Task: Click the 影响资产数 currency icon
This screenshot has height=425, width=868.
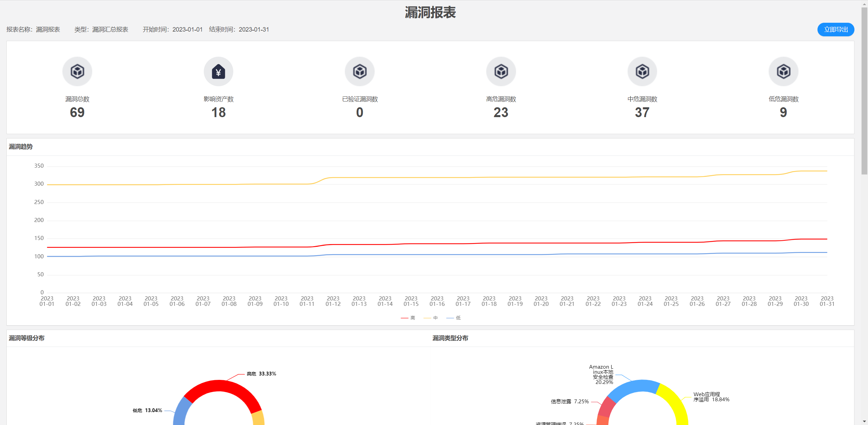Action: (218, 71)
